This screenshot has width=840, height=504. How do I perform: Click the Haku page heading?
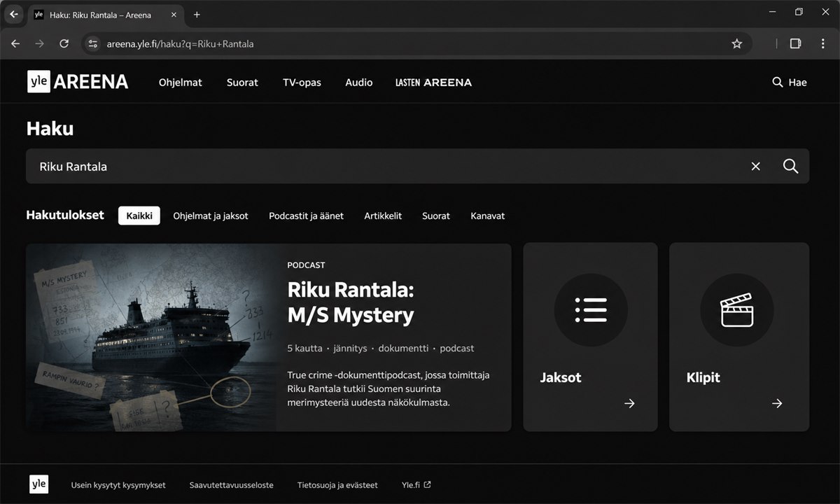tap(50, 129)
